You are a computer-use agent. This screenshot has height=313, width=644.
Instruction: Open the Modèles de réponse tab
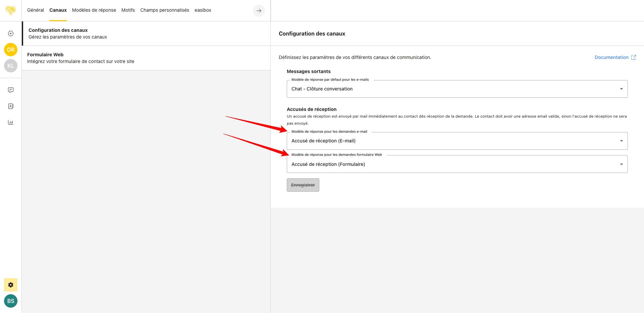click(94, 10)
